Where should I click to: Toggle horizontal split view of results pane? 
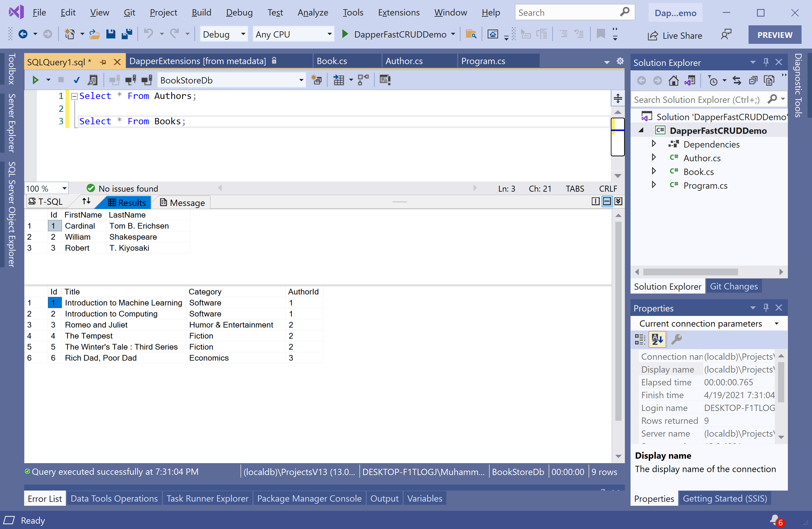pos(607,201)
